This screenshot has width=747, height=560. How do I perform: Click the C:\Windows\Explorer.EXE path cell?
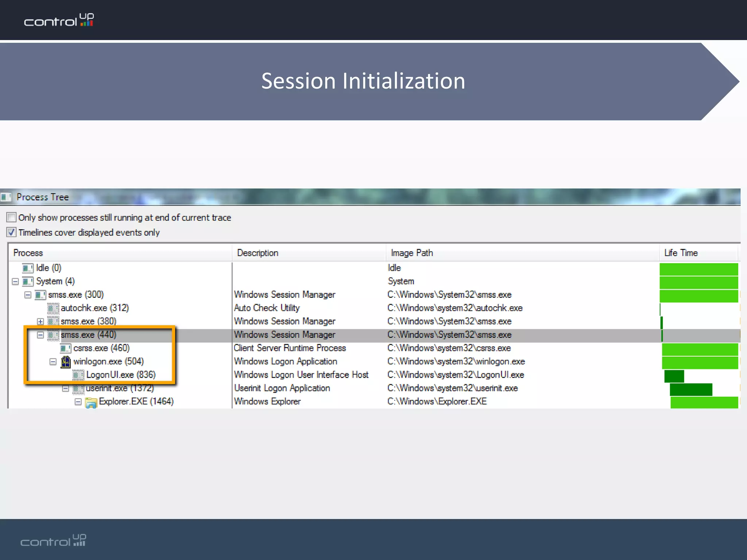[437, 402]
